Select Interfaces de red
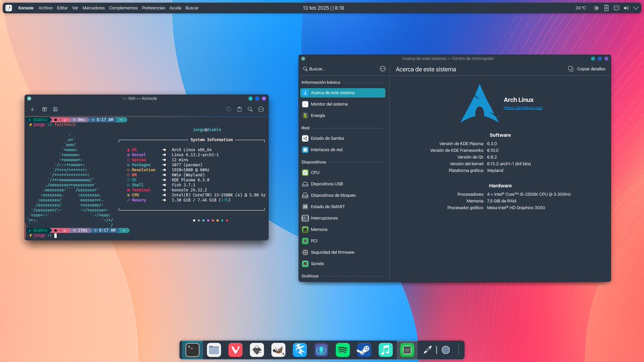 (342, 150)
